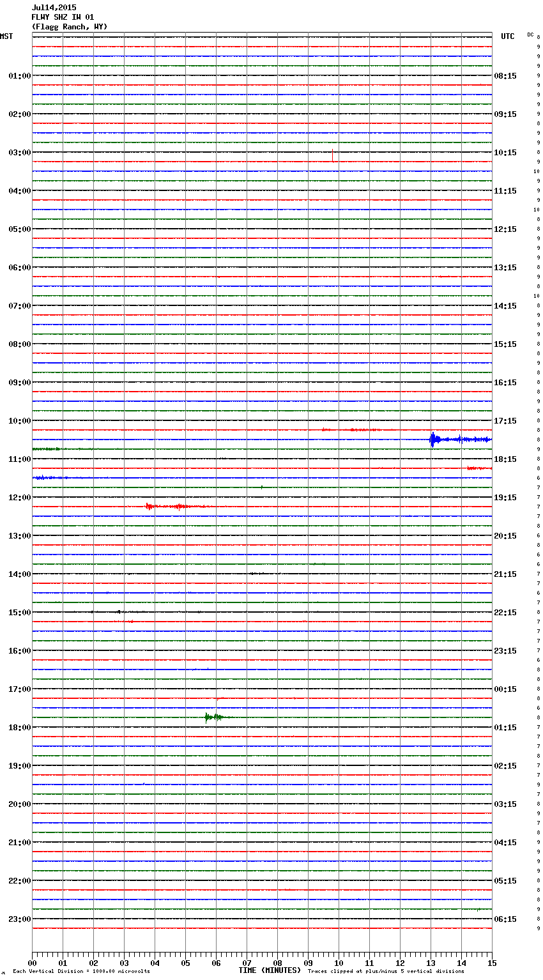Click the vertical division 1000.00 microvolts note
The width and height of the screenshot is (543, 980).
81,971
